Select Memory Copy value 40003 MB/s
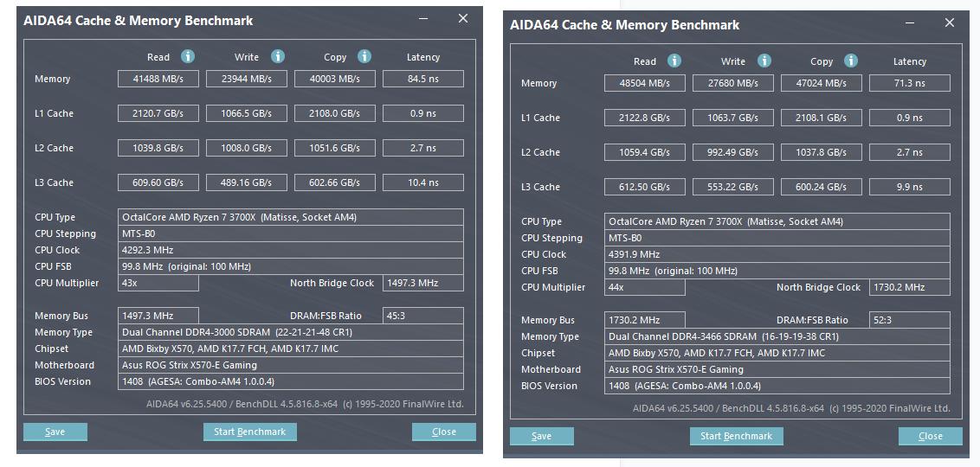Viewport: 980px width, 467px height. coord(335,79)
